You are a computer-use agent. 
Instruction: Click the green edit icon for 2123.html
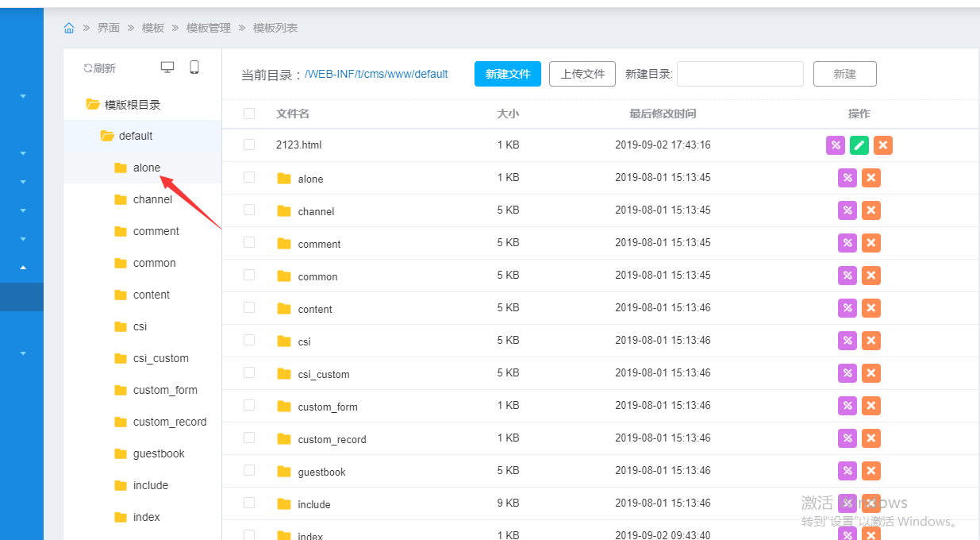[x=859, y=145]
